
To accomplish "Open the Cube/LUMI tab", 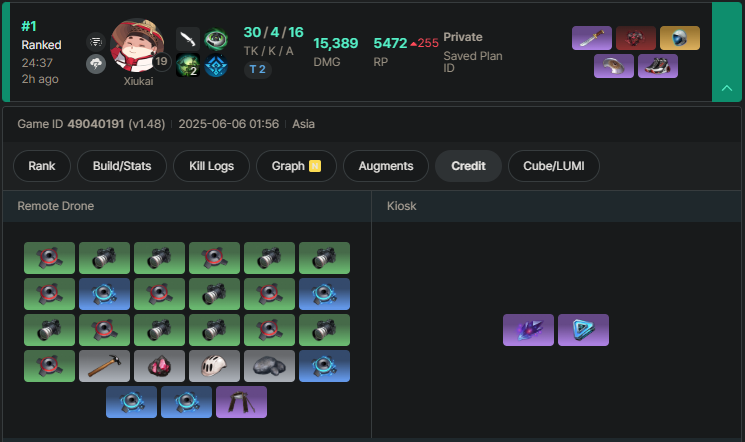I will pyautogui.click(x=554, y=166).
